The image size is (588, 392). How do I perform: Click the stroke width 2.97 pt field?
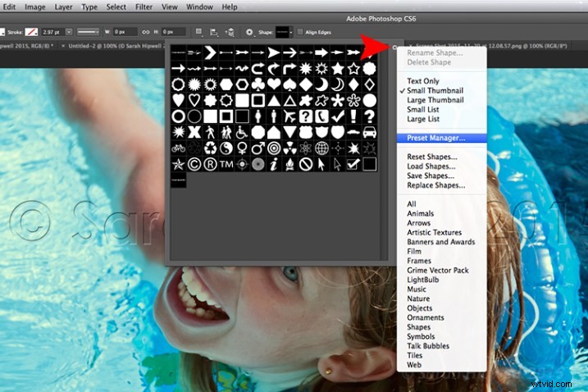point(52,32)
